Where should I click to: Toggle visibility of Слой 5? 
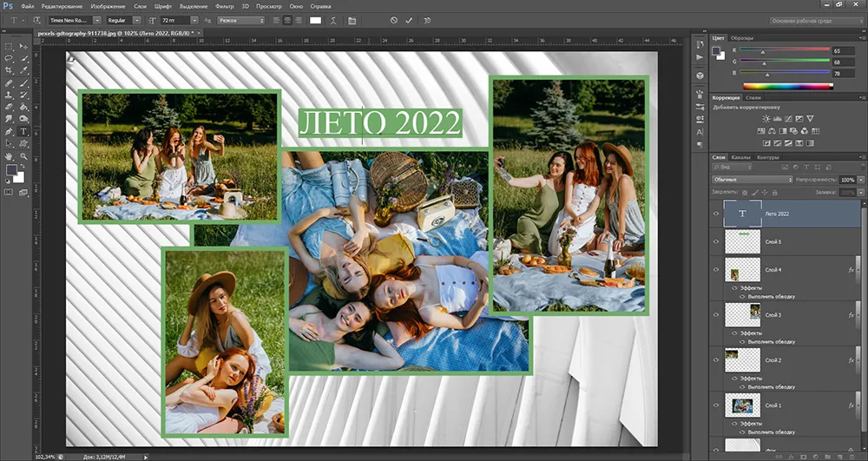click(x=716, y=242)
